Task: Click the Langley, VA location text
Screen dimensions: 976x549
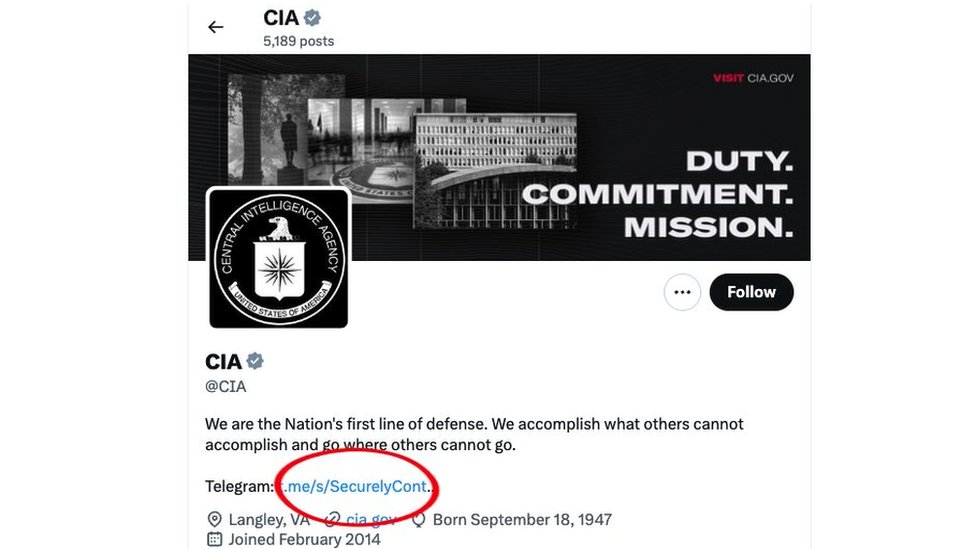Action: pyautogui.click(x=269, y=520)
